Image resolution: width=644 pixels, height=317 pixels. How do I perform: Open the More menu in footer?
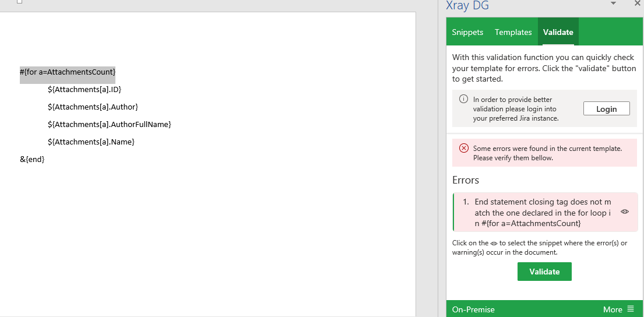[618, 309]
